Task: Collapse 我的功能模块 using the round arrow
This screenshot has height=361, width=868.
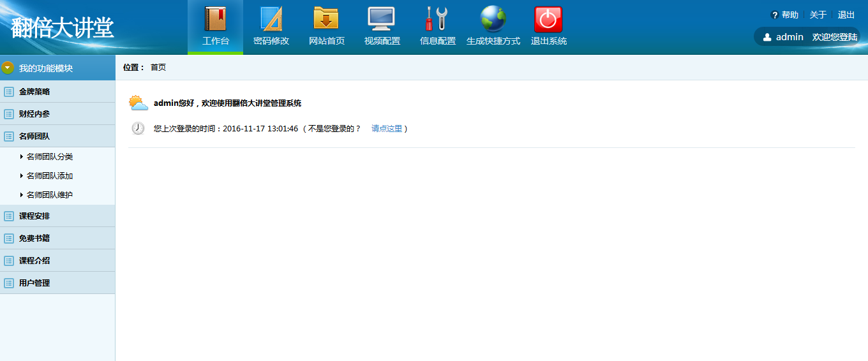Action: (x=8, y=68)
